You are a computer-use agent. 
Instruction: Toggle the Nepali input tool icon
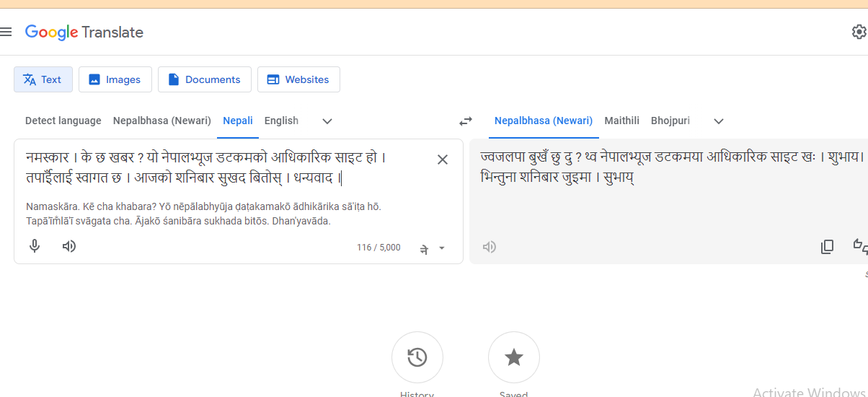(424, 248)
